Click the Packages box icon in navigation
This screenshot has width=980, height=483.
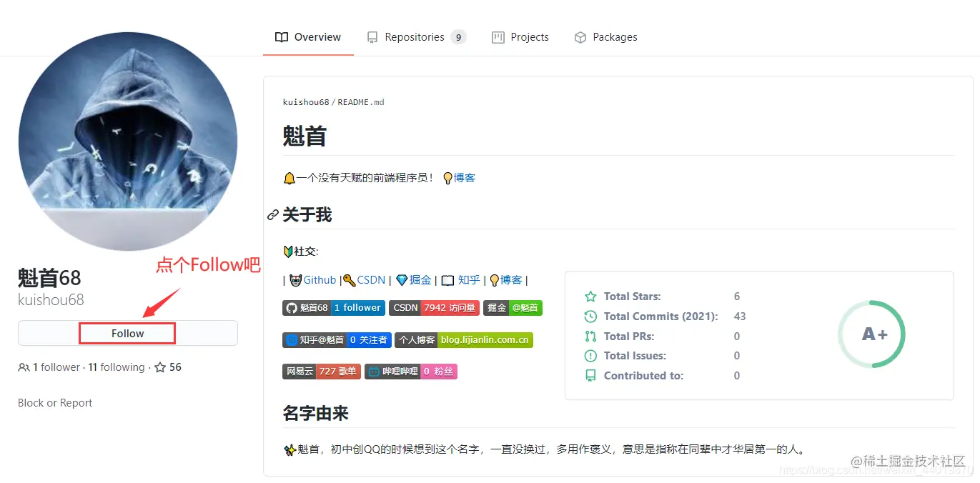pos(579,36)
